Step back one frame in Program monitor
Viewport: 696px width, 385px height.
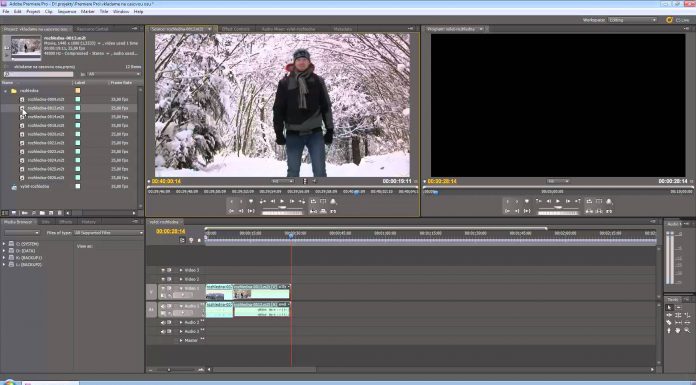pyautogui.click(x=549, y=201)
